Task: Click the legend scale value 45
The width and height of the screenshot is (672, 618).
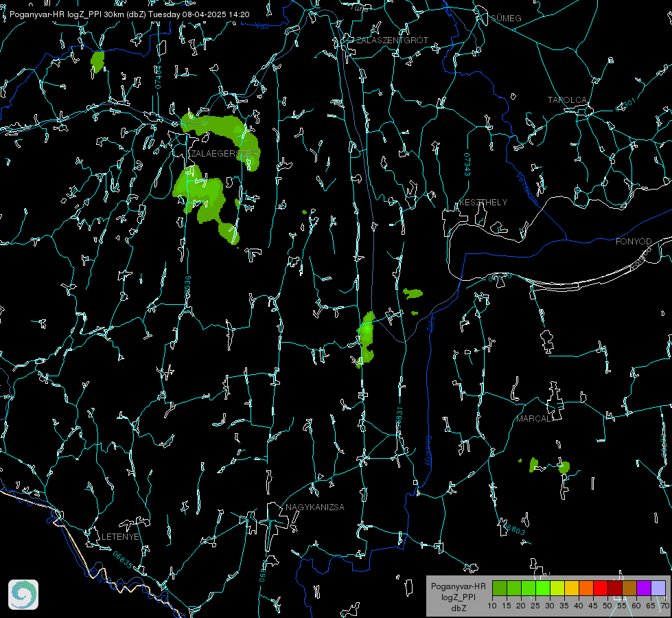Action: [x=593, y=606]
